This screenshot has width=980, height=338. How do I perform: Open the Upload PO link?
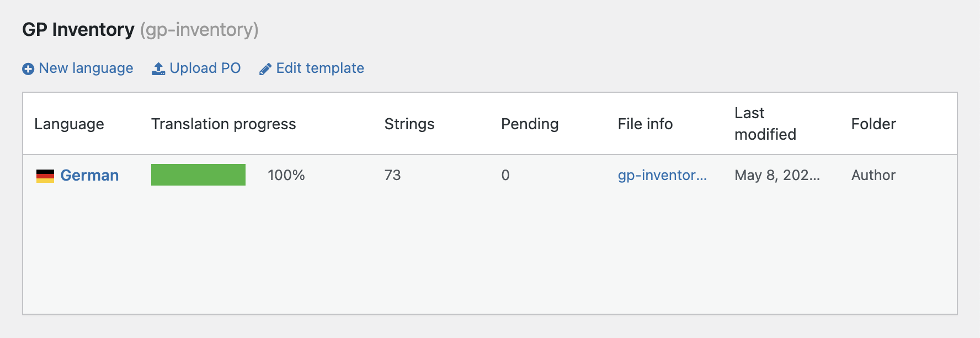coord(205,68)
